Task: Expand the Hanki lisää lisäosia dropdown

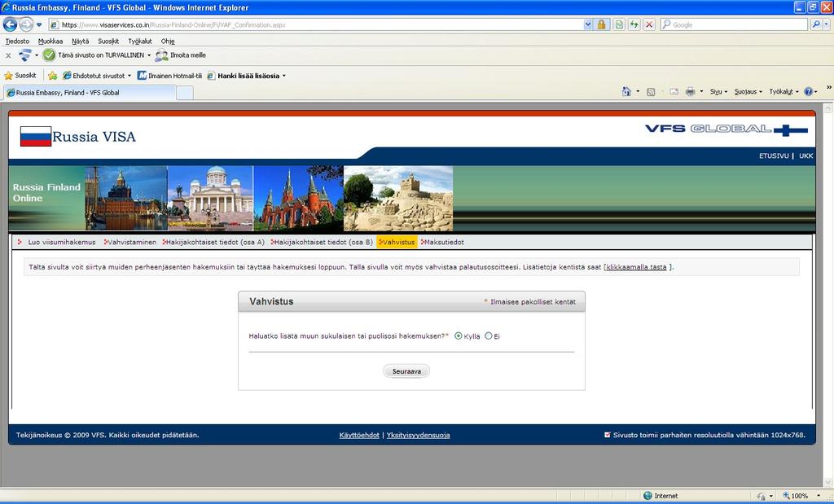Action: [284, 76]
